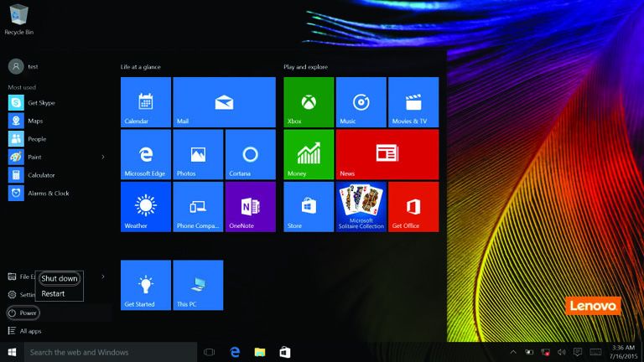Open the Photos tile
644x362 pixels.
click(198, 155)
